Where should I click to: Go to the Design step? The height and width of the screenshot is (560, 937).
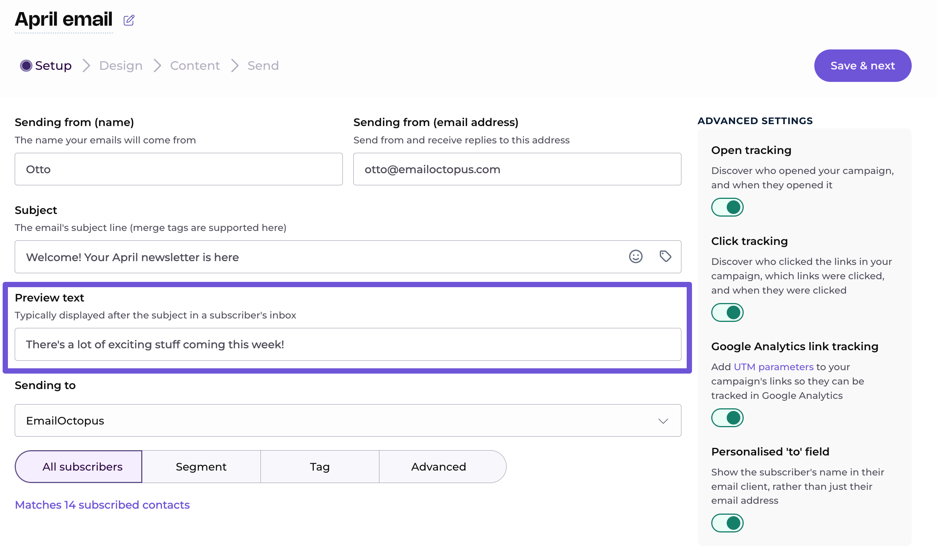pyautogui.click(x=121, y=66)
